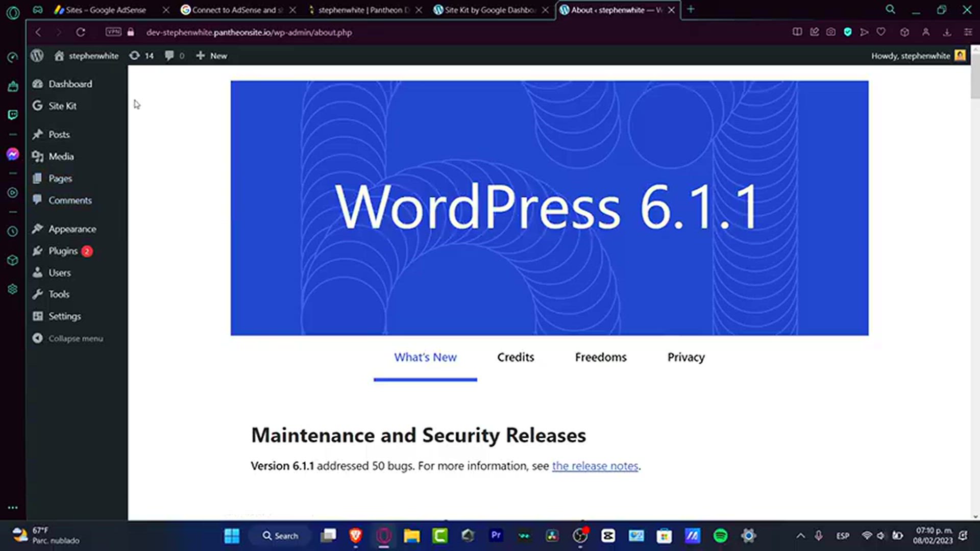Open the sidebar three-dots menu
The width and height of the screenshot is (980, 551).
click(13, 508)
